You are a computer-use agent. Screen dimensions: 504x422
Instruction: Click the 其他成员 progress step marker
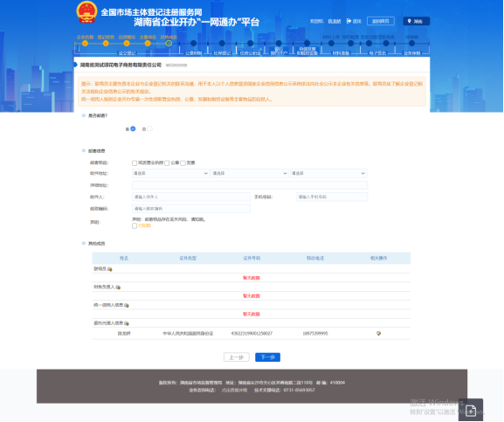pos(169,44)
